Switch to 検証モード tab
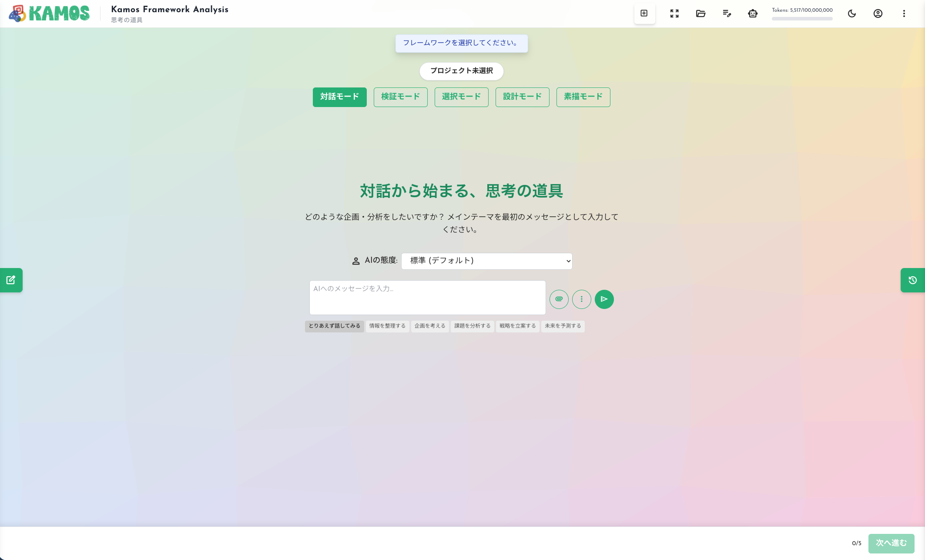The width and height of the screenshot is (925, 560). (400, 97)
